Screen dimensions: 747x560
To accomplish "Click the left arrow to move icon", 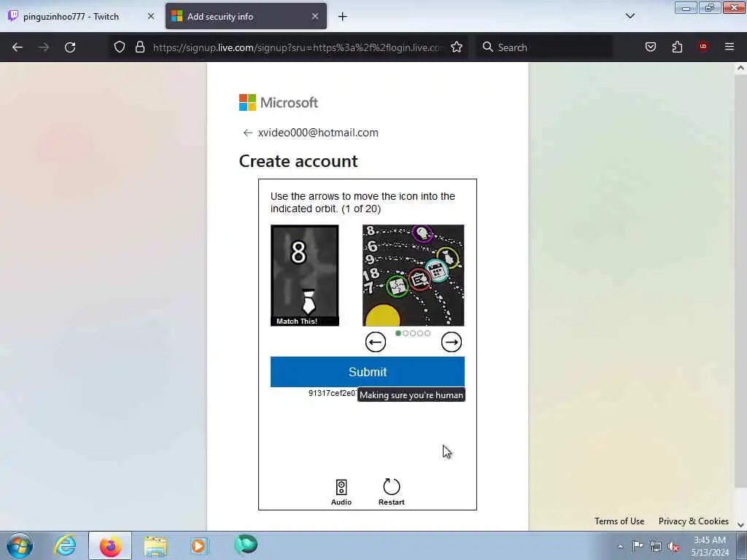I will (x=376, y=342).
